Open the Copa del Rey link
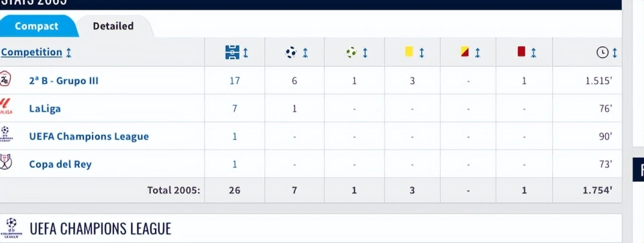 click(x=60, y=164)
